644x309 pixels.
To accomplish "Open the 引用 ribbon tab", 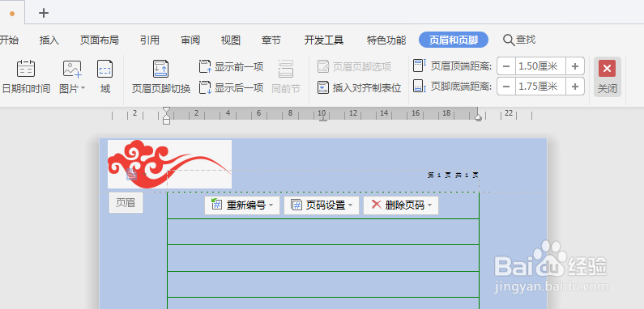I will (150, 40).
